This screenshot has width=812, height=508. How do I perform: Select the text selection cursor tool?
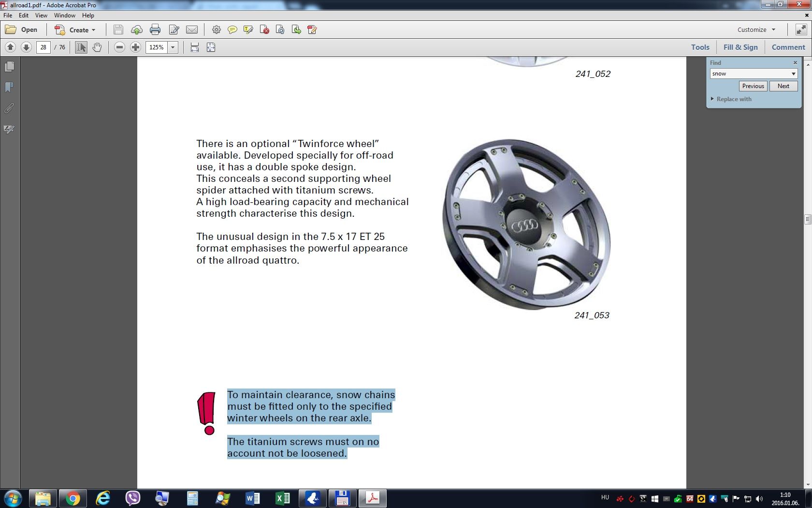click(x=81, y=47)
